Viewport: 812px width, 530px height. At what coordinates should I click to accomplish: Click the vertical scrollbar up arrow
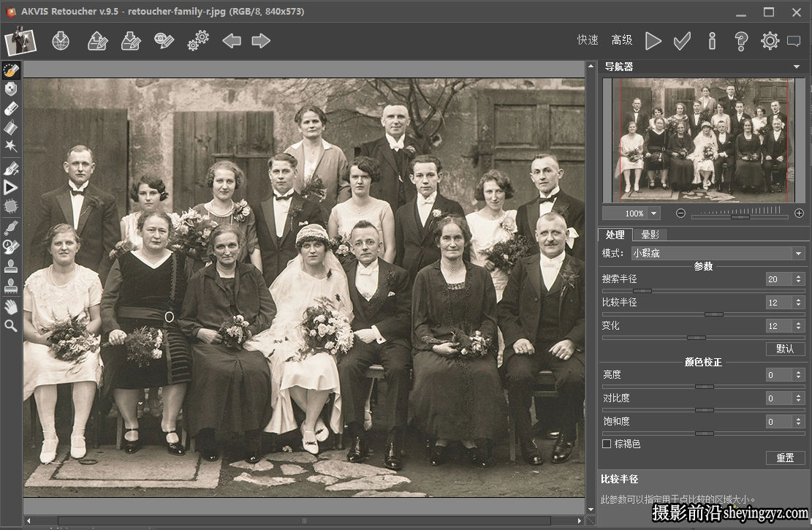click(x=591, y=66)
